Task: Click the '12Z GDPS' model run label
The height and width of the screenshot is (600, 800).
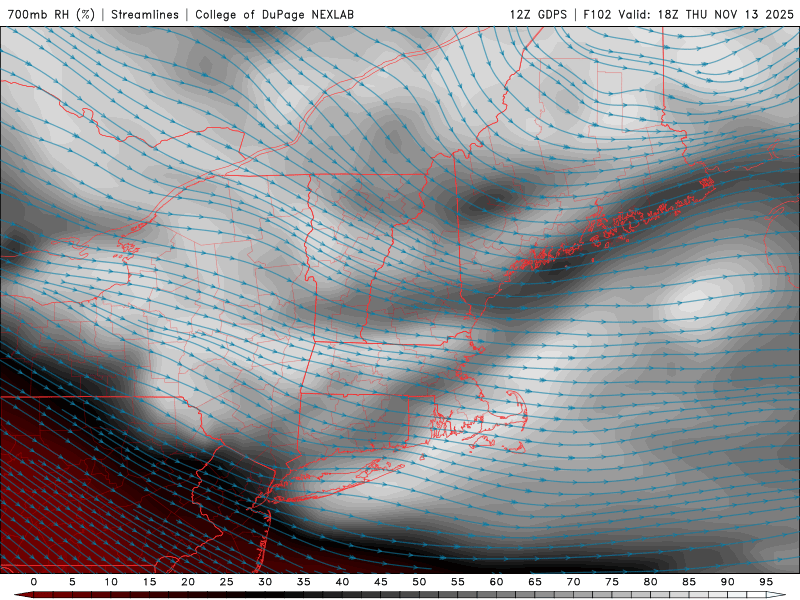Action: pos(538,14)
